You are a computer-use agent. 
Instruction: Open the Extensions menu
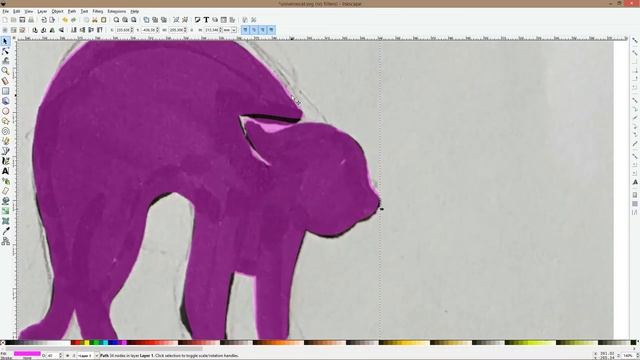(117, 11)
